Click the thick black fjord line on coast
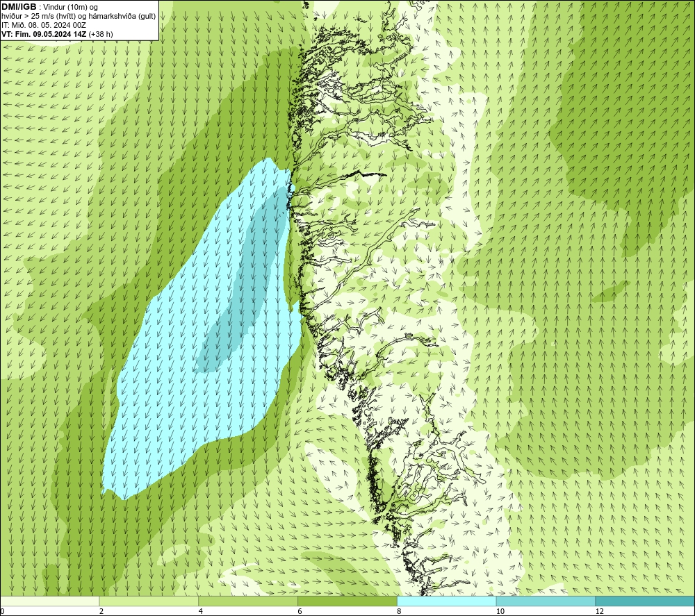Image resolution: width=695 pixels, height=616 pixels. [366, 174]
